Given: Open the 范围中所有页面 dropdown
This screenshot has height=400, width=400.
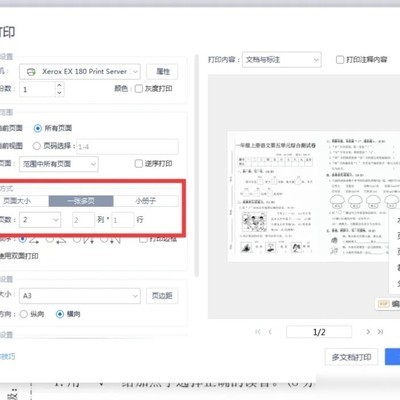Looking at the screenshot, I should click(x=59, y=164).
